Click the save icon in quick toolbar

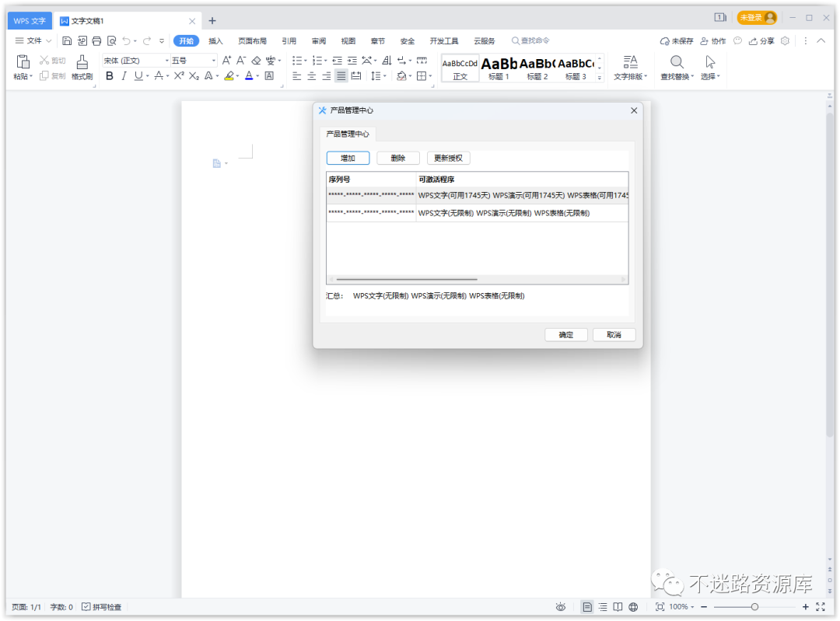click(67, 40)
